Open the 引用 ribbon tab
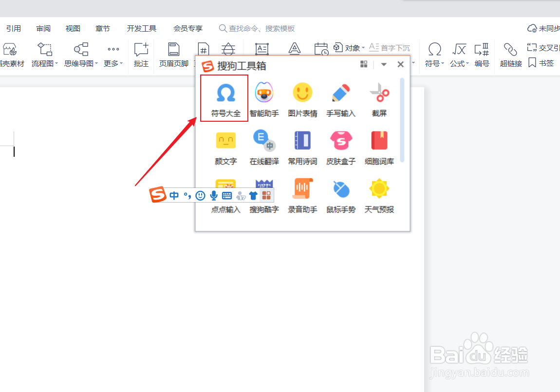Image resolution: width=560 pixels, height=392 pixels. [x=14, y=29]
